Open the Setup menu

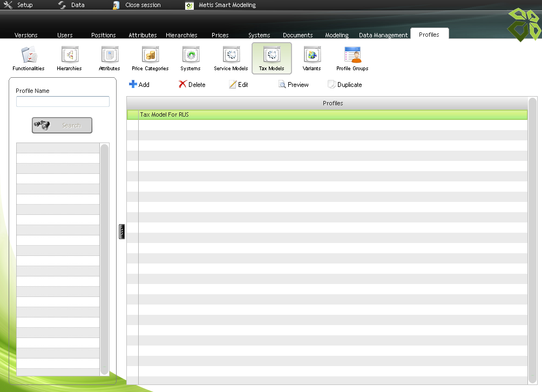(19, 5)
